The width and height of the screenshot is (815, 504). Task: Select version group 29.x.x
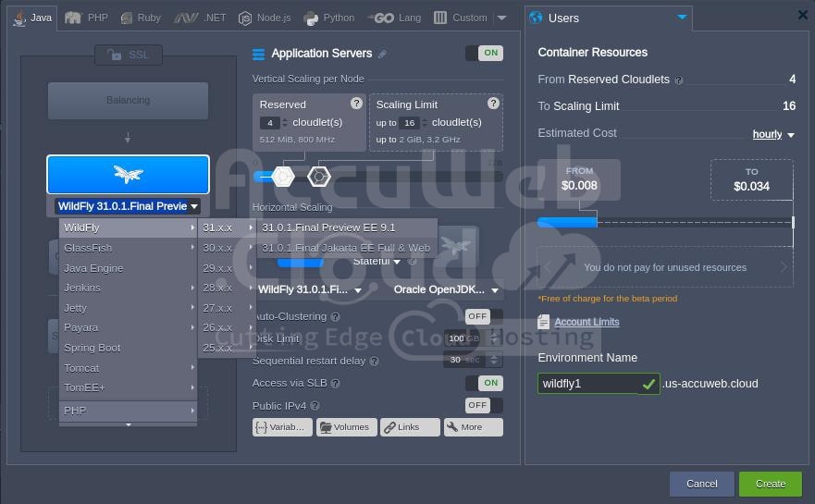[228, 268]
